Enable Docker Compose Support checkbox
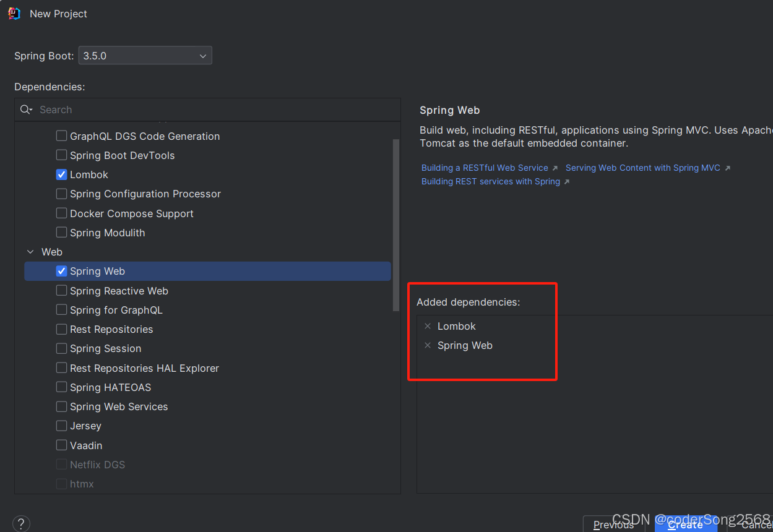This screenshot has height=532, width=773. 61,213
